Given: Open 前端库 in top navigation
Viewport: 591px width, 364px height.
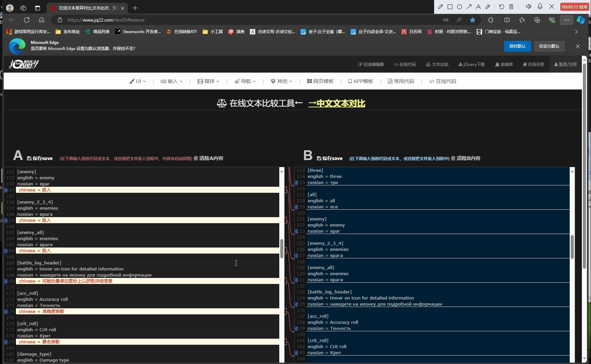Looking at the screenshot, I should pyautogui.click(x=504, y=64).
